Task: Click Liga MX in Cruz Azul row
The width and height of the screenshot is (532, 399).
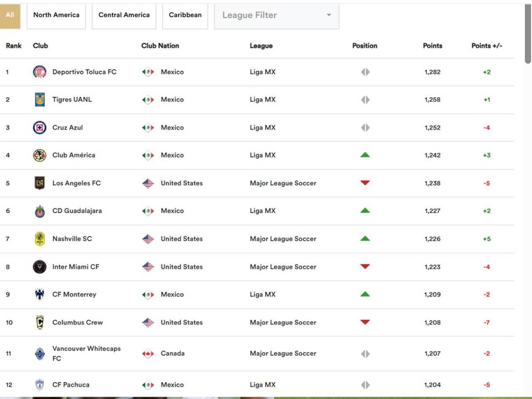Action: [262, 128]
